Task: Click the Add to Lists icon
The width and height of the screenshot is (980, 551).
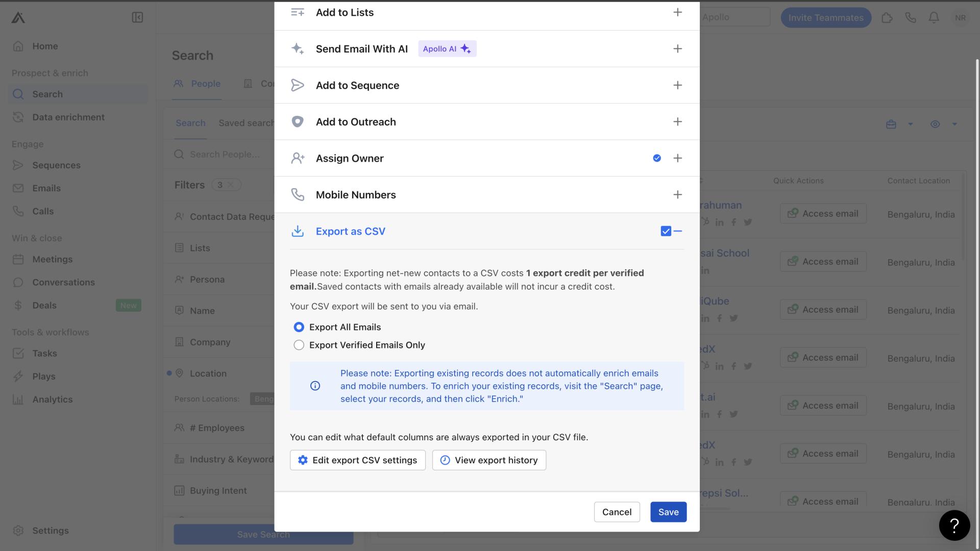Action: click(x=297, y=12)
